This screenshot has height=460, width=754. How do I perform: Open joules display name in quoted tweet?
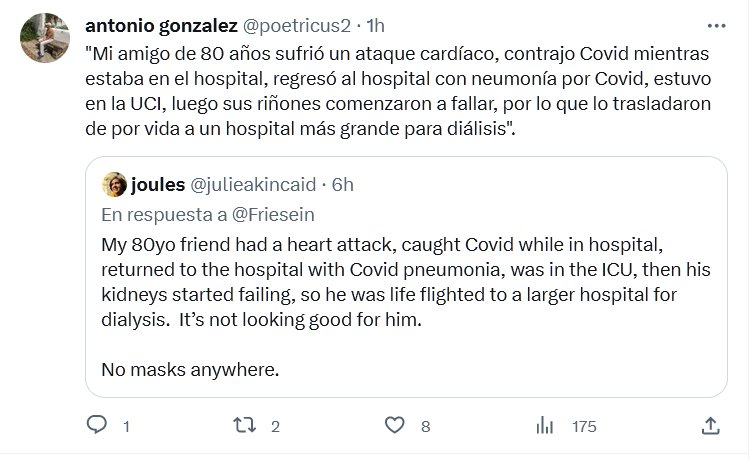coord(157,184)
